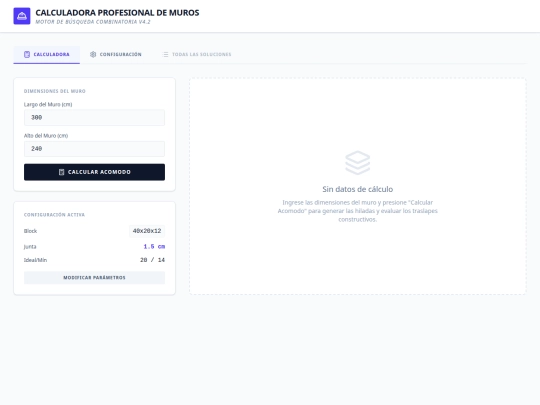
Task: Open the Todas las Soluciones tab
Action: pos(197,54)
